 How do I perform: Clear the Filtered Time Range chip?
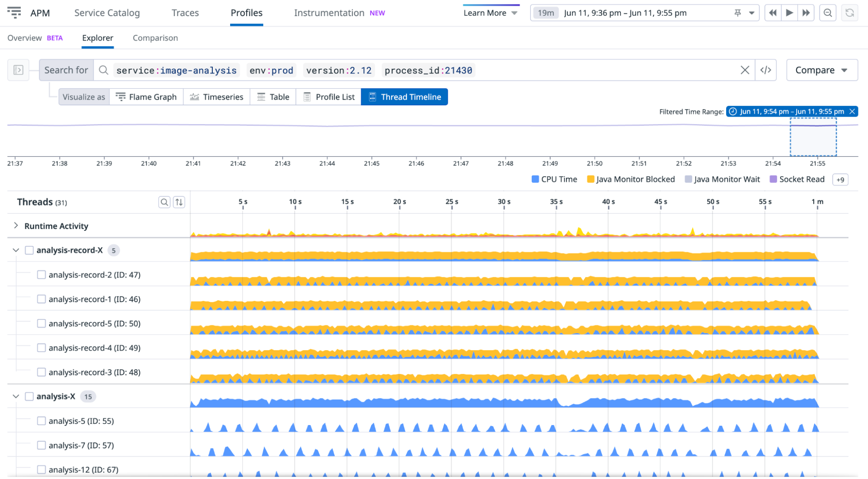(852, 111)
